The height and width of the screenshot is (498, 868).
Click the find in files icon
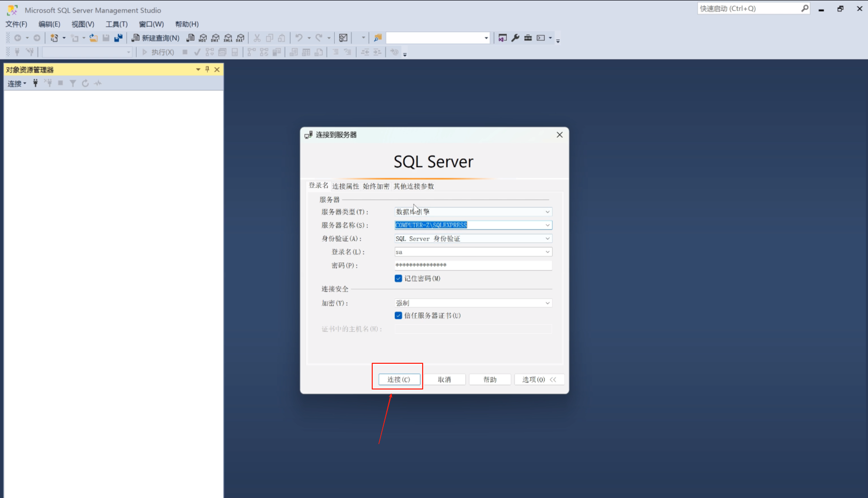[x=378, y=38]
